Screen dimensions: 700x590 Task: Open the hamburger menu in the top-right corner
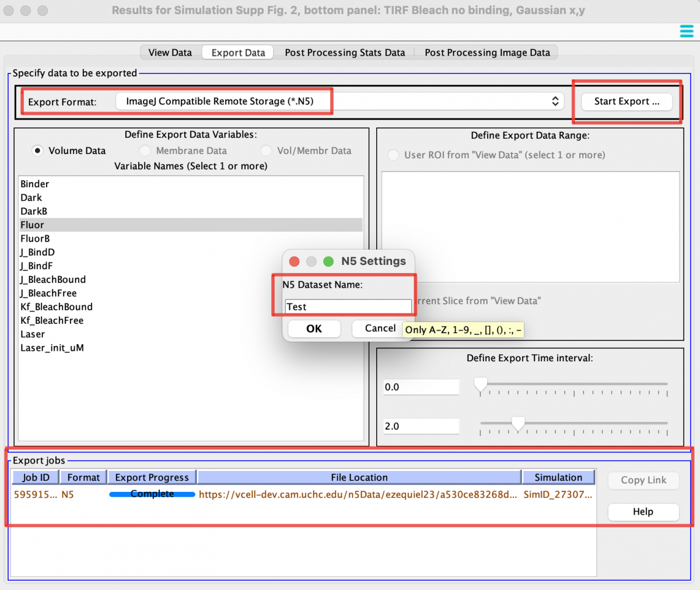(687, 31)
